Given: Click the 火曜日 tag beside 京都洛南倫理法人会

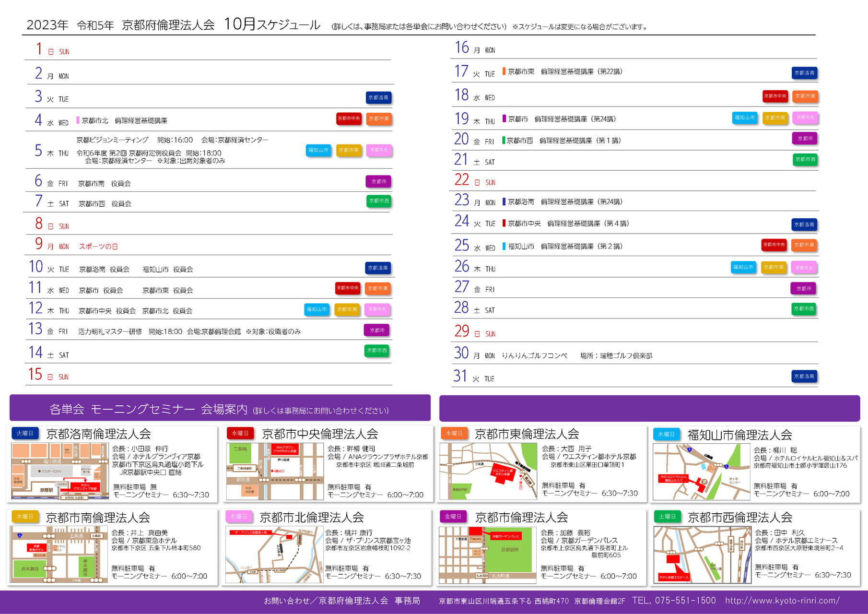Looking at the screenshot, I should 25,433.
